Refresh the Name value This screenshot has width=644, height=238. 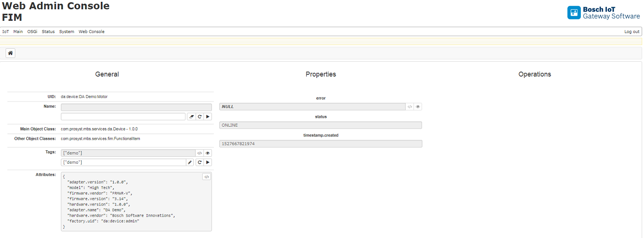click(199, 116)
